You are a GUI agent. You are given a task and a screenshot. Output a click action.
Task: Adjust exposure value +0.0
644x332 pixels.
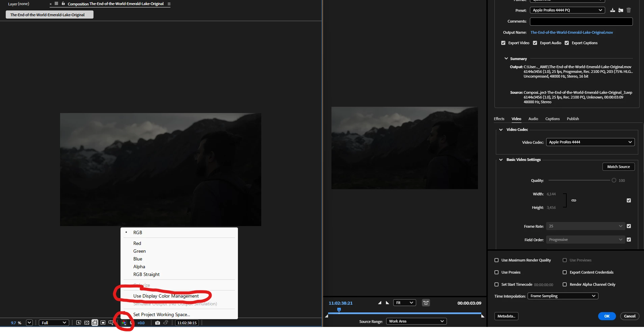coord(141,323)
